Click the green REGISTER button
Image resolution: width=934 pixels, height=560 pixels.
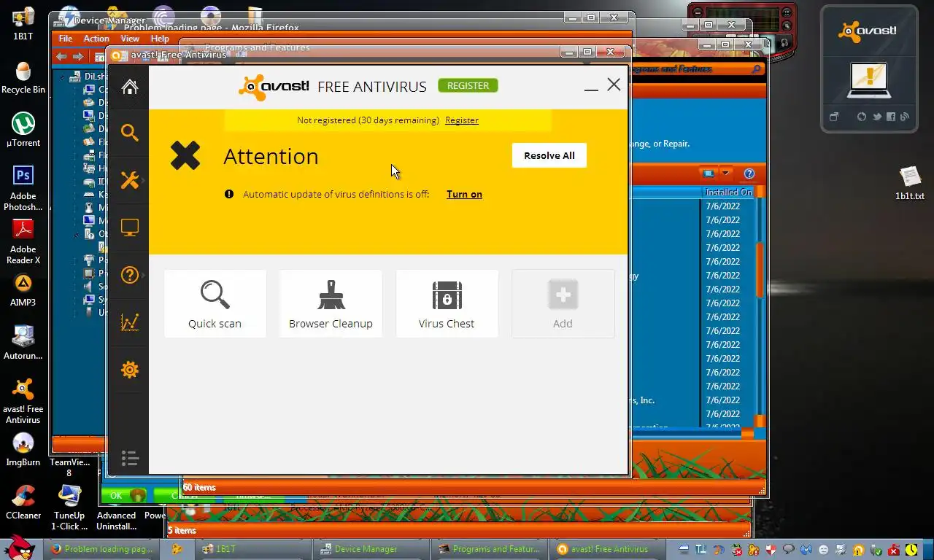[x=468, y=85]
